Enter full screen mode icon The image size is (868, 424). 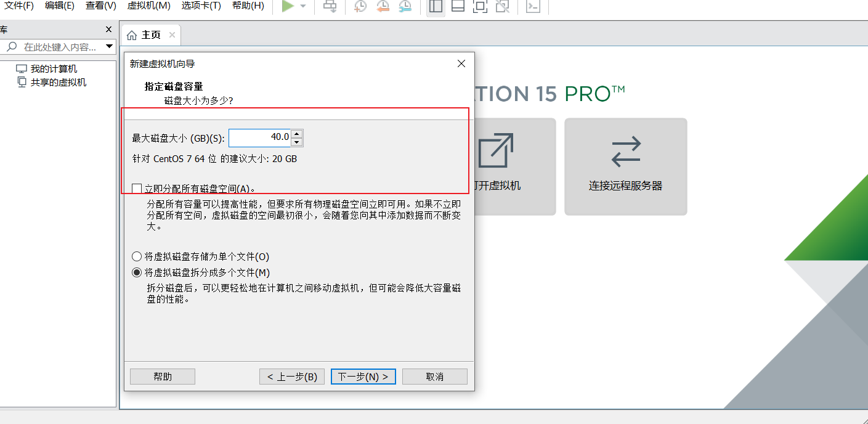[480, 6]
